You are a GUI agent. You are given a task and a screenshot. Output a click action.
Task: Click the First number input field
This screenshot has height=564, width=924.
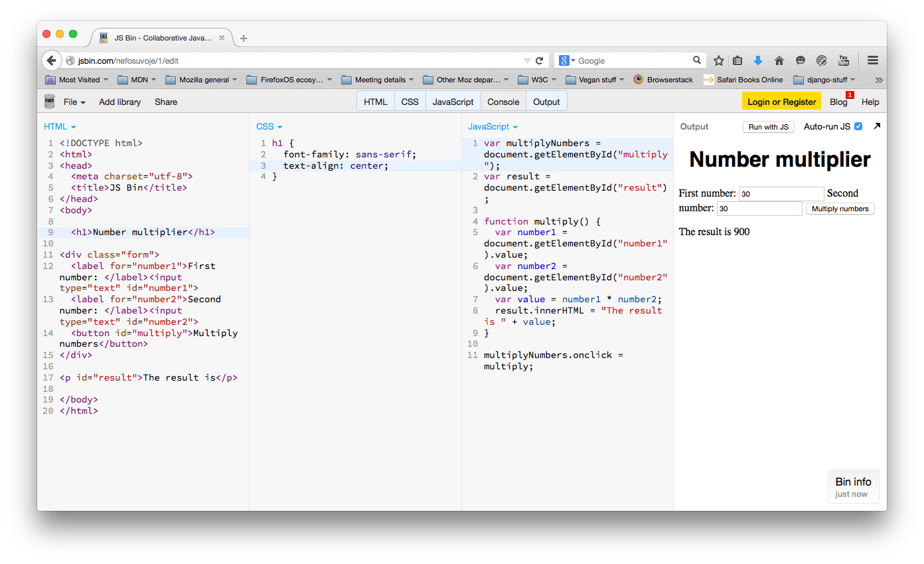tap(781, 193)
